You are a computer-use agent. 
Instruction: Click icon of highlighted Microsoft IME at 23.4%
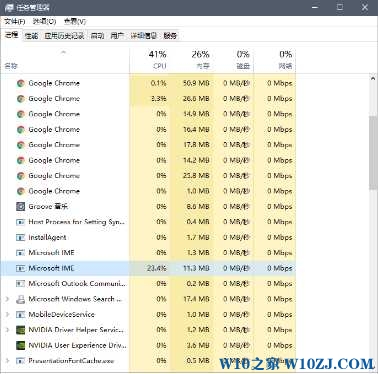click(x=21, y=268)
